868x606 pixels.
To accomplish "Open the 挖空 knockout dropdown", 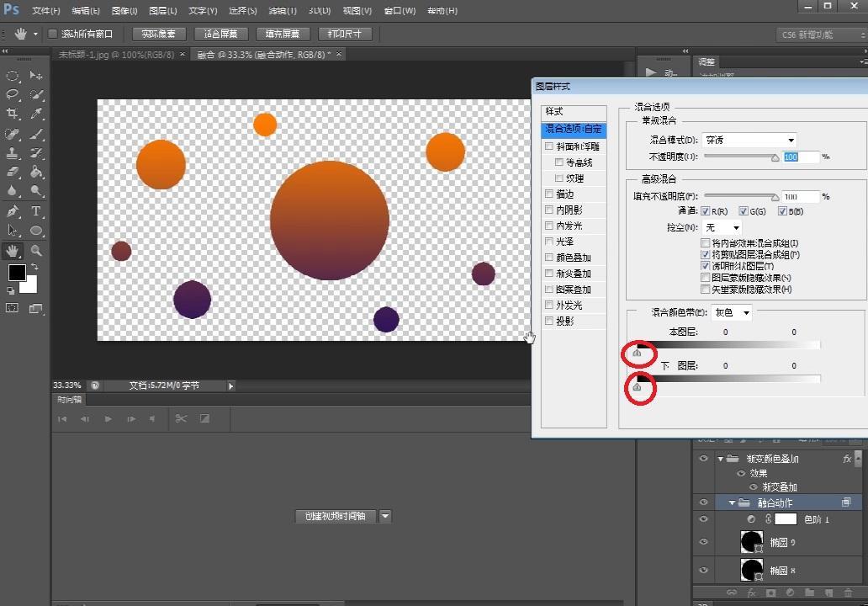I will (x=722, y=228).
